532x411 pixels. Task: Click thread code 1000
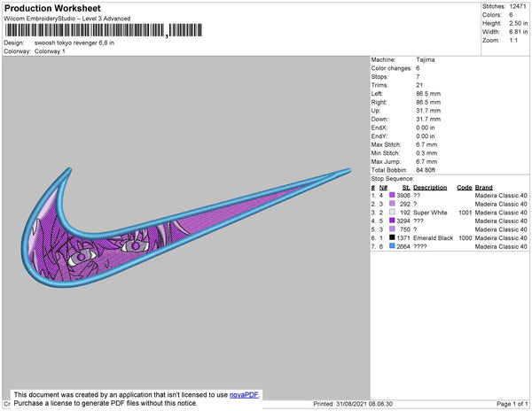[465, 238]
